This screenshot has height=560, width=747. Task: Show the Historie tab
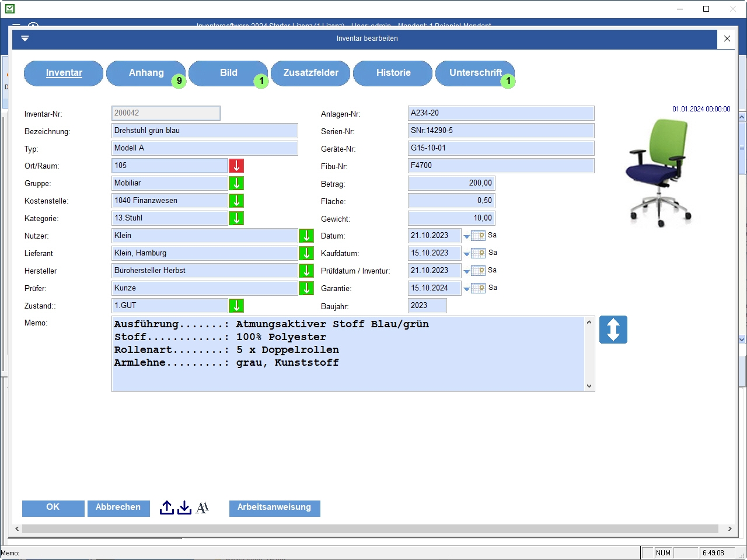[x=393, y=73]
